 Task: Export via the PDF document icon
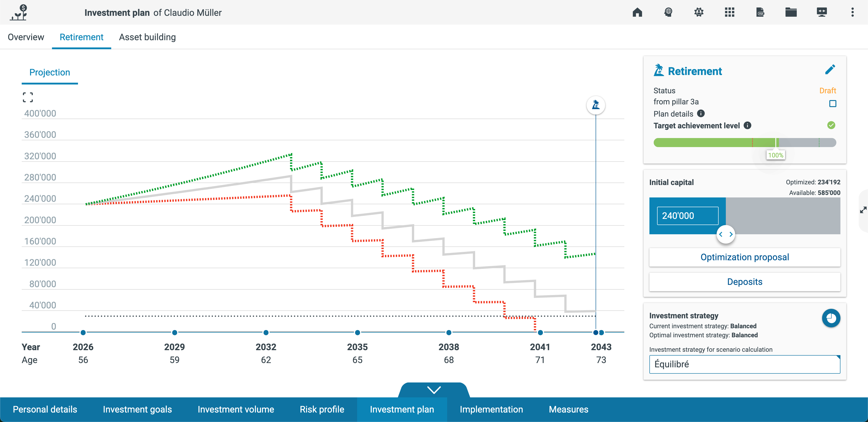[x=760, y=12]
